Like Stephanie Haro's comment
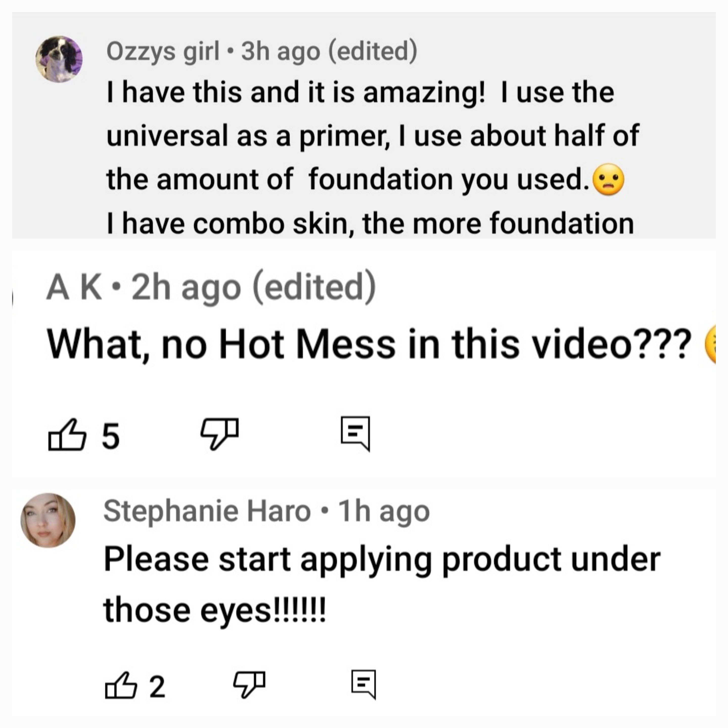 tap(121, 686)
